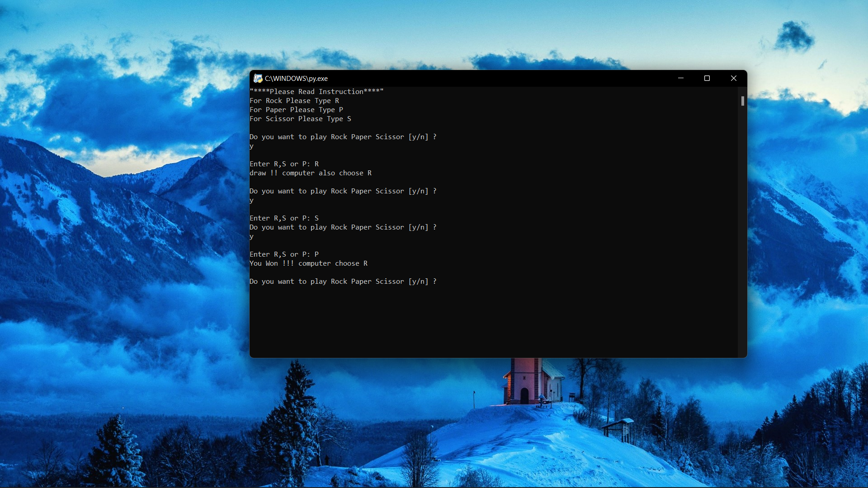The width and height of the screenshot is (868, 488).
Task: Click the first "Do you want to play" prompt
Action: point(343,137)
